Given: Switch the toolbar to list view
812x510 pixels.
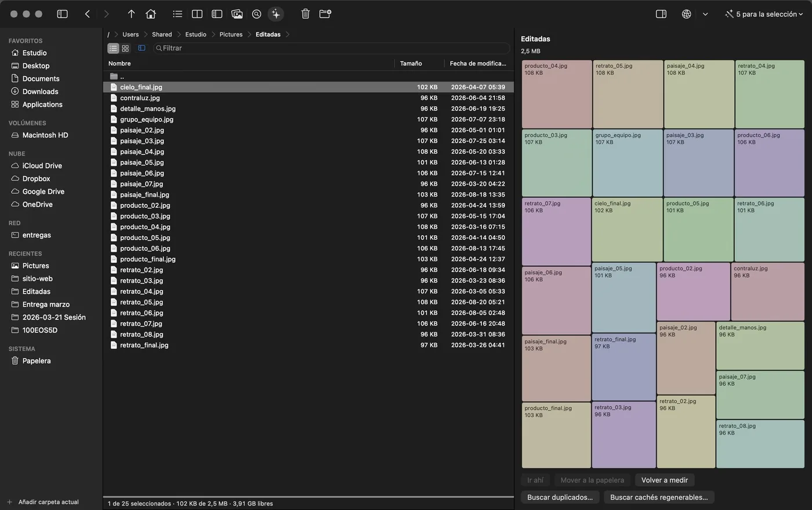Looking at the screenshot, I should (177, 14).
